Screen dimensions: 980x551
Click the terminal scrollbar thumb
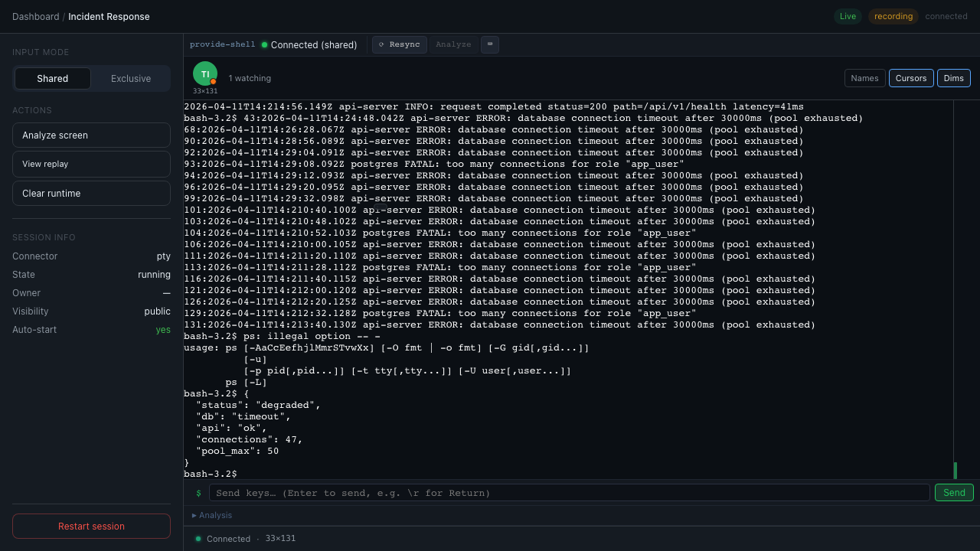coord(955,470)
